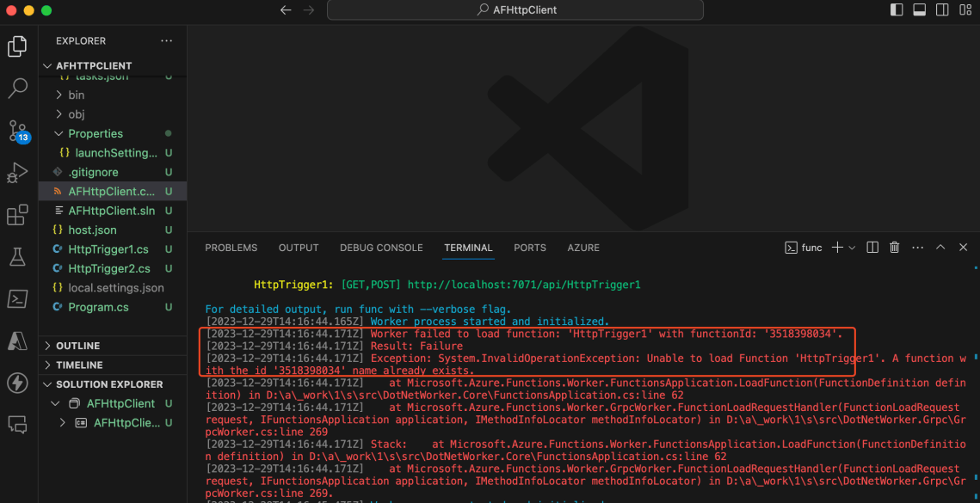This screenshot has width=980, height=503.
Task: Open the Testing flask view
Action: click(x=17, y=256)
